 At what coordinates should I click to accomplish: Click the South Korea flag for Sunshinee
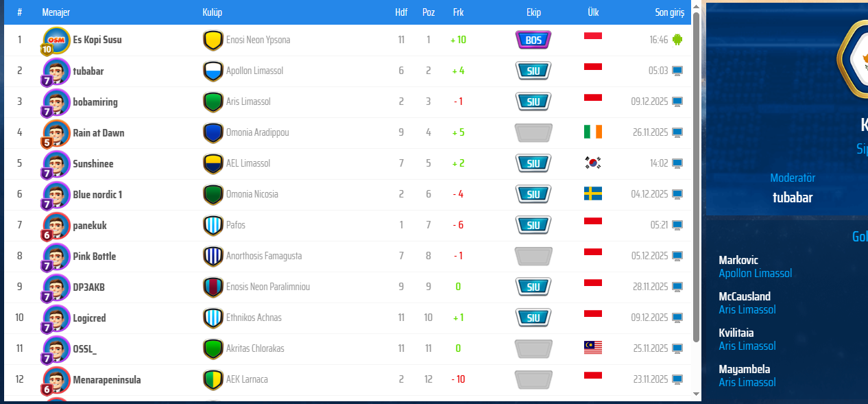click(592, 163)
